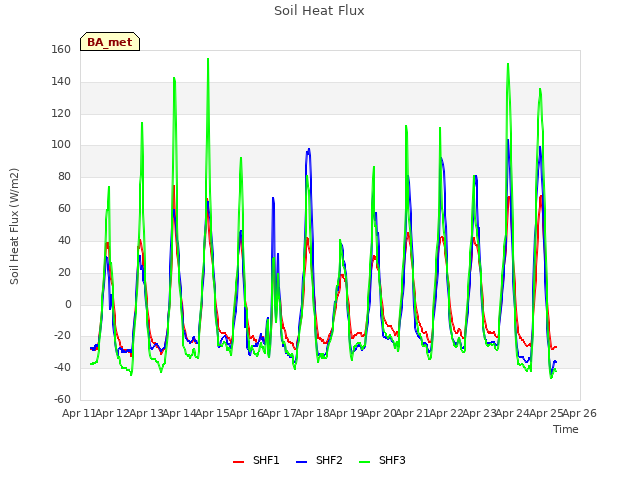Viewport: 640px width, 480px height.
Task: Toggle the SHF1 series in the legend
Action: [256, 460]
